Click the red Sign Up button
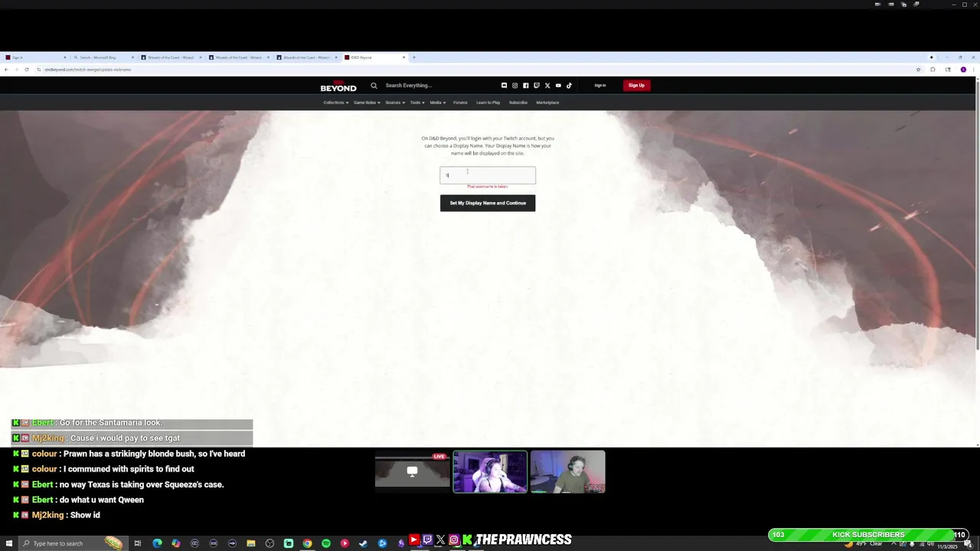The height and width of the screenshot is (551, 980). [636, 86]
